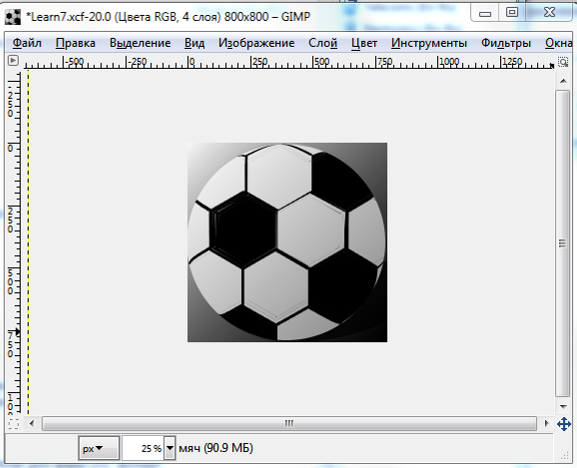Expand the zoom level dropdown arrow
The width and height of the screenshot is (577, 468).
click(x=170, y=448)
